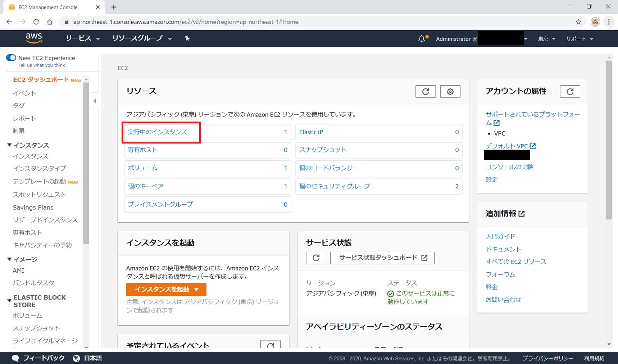Click the pin shortcut icon in AWS navbar
Screen dimensions: 618x364
coord(187,38)
